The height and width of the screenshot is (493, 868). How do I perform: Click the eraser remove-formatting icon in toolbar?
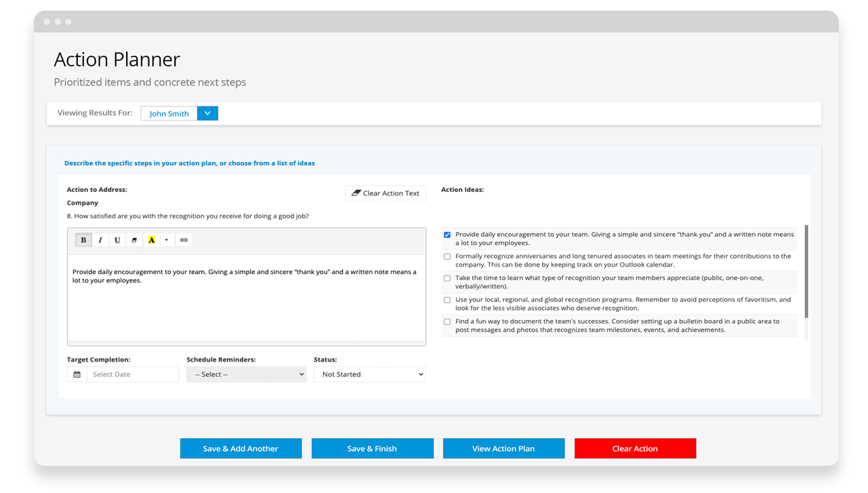pyautogui.click(x=134, y=240)
